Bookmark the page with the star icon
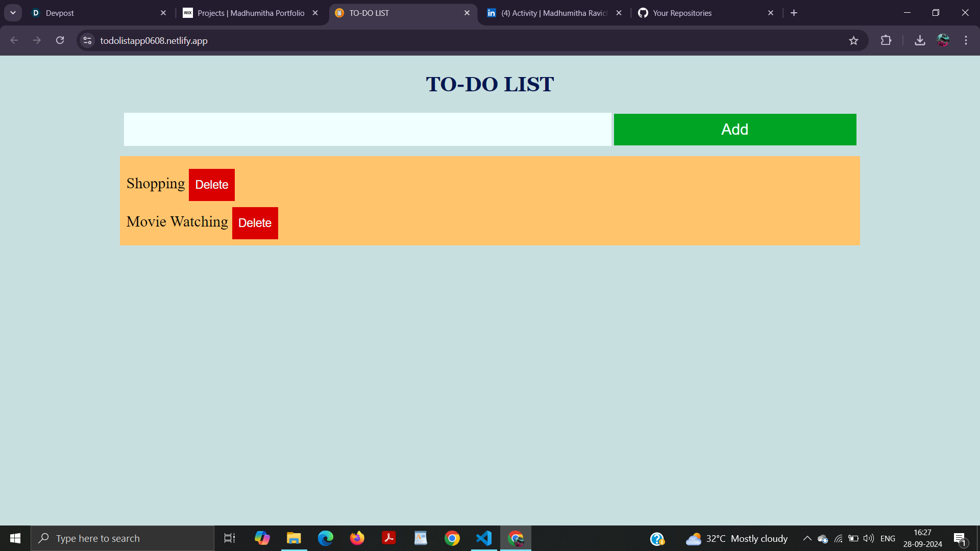980x551 pixels. (853, 40)
